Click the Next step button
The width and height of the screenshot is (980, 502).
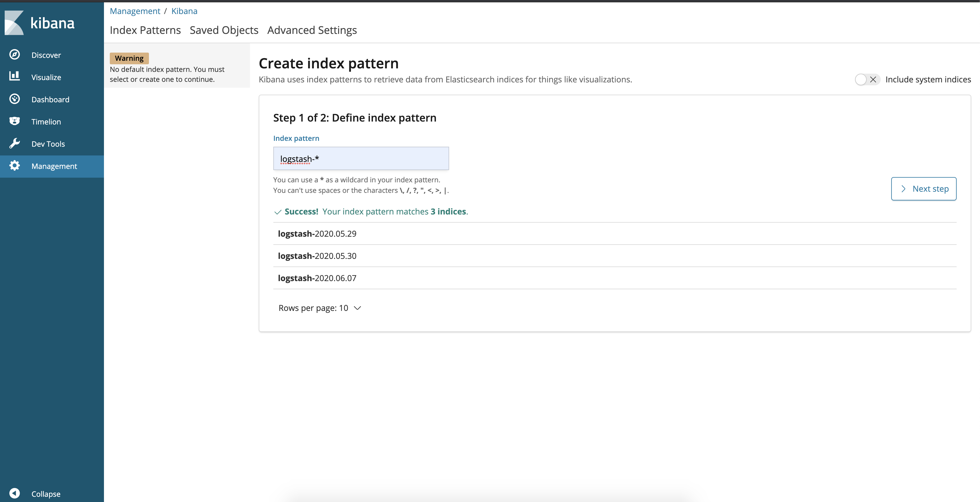coord(923,189)
